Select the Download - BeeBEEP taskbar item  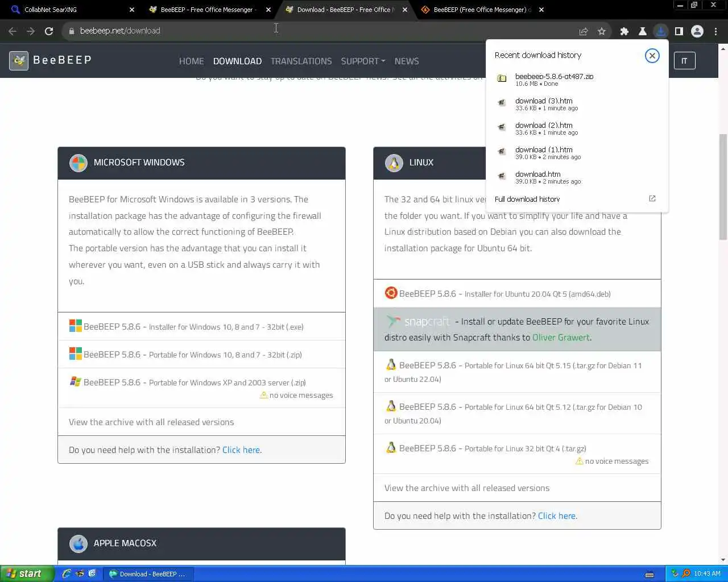click(149, 574)
